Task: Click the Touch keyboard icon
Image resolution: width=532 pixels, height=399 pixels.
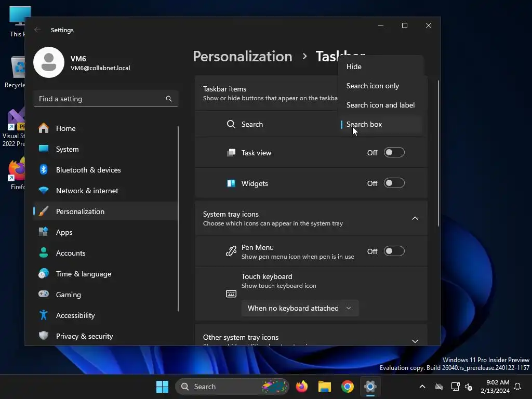Action: pyautogui.click(x=231, y=294)
